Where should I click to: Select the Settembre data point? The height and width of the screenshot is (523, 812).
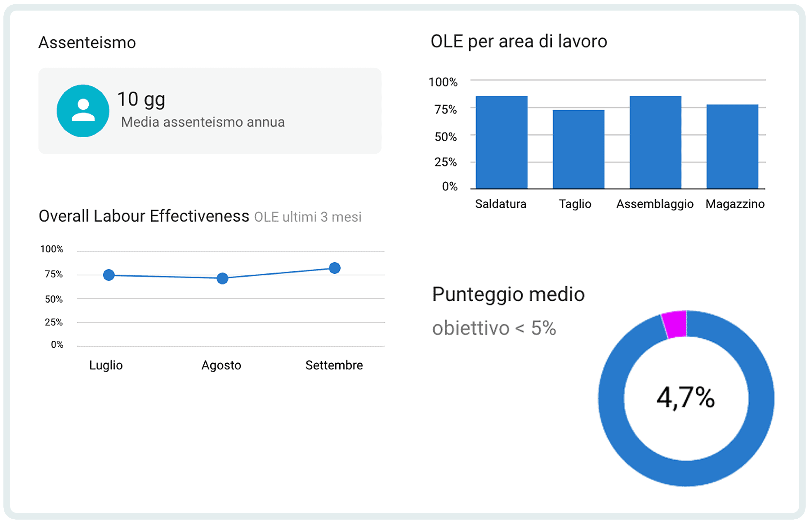(x=335, y=268)
